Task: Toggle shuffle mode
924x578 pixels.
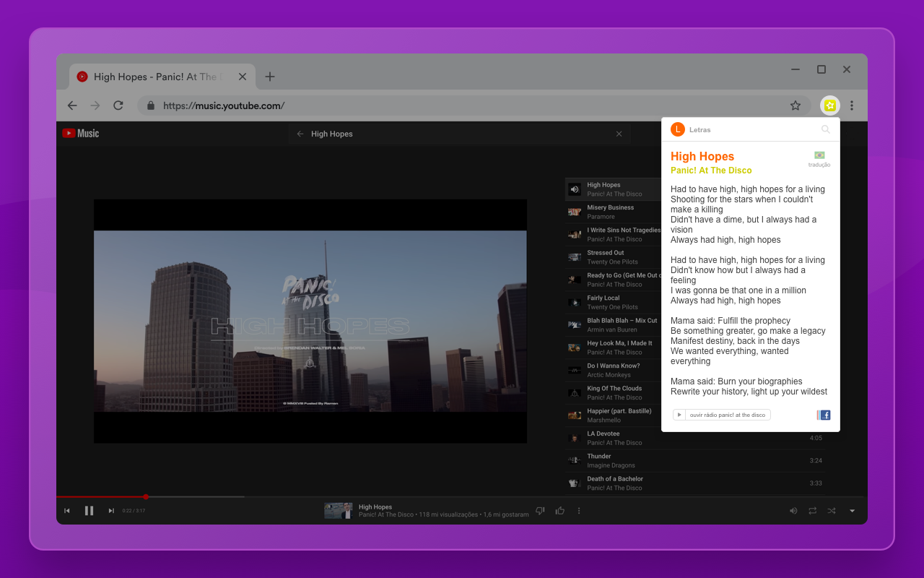Action: point(832,511)
